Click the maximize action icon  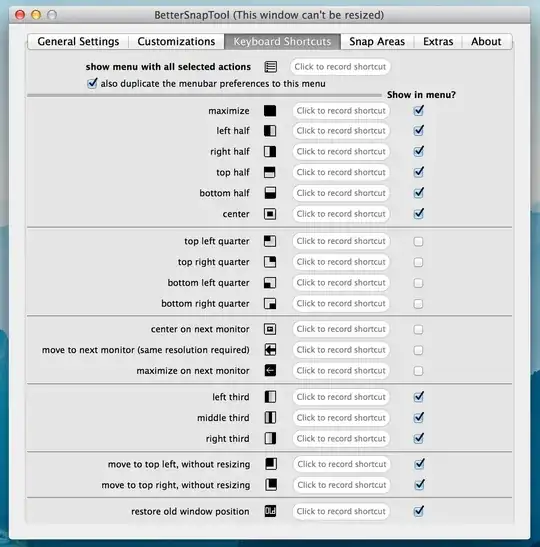(270, 111)
